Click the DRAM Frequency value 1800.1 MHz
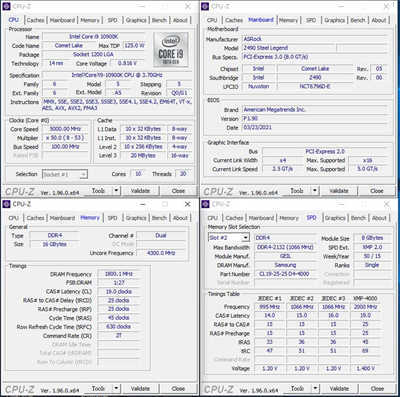Viewport: 400px width, 397px height. coord(119,274)
